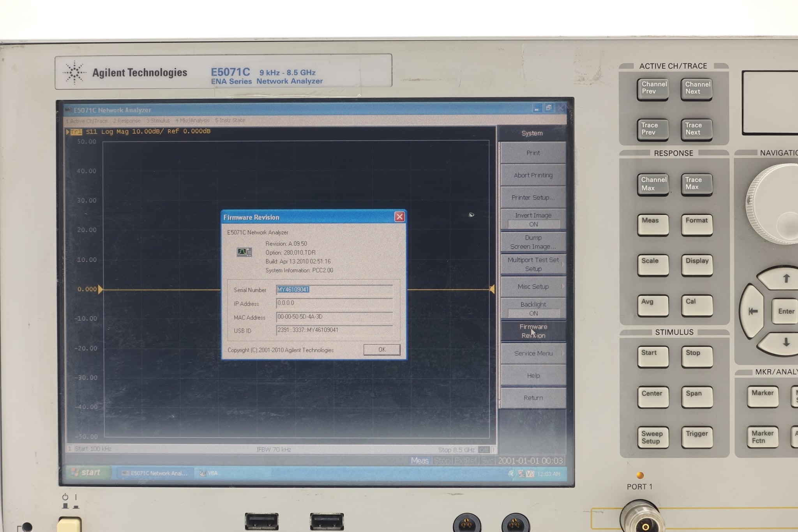
Task: Click the Tr1 trace label
Action: click(x=76, y=132)
